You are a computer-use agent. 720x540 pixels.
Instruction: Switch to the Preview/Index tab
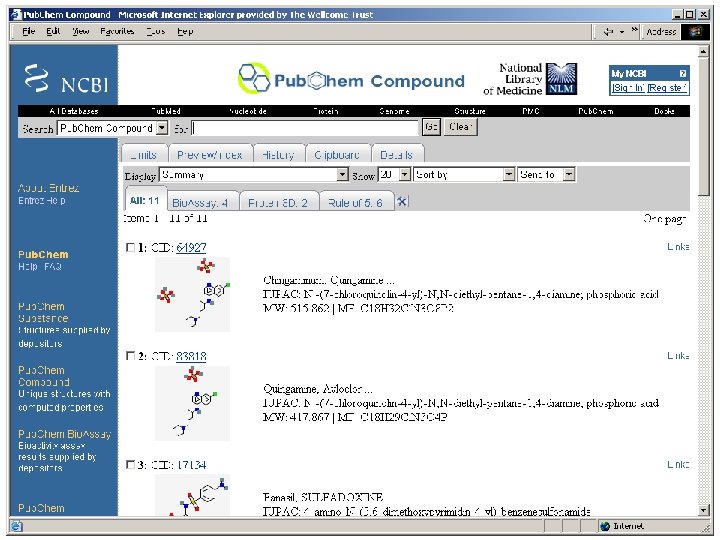[x=210, y=154]
